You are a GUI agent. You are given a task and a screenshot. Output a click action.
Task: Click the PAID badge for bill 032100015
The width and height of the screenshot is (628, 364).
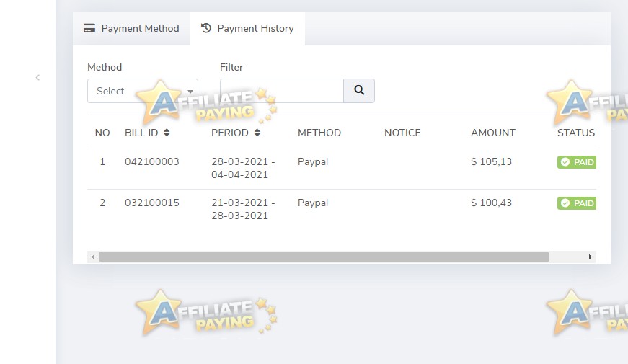577,203
